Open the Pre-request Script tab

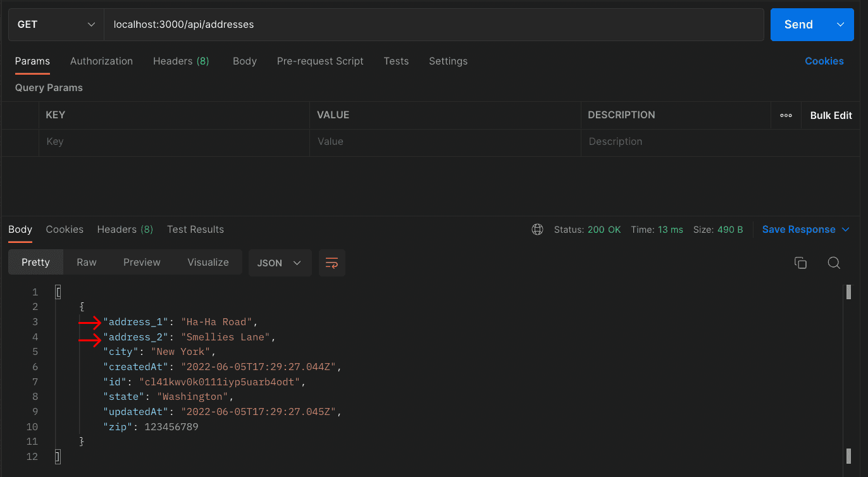pos(320,61)
